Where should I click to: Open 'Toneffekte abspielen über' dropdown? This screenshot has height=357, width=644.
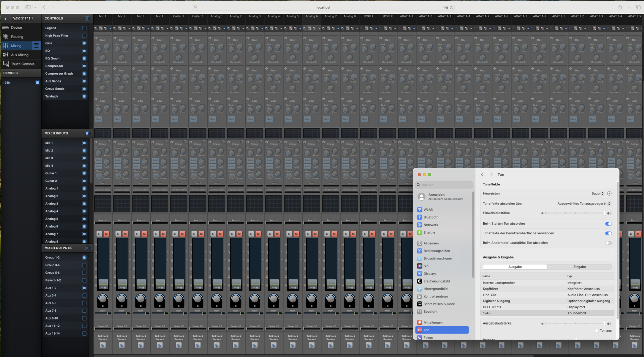(x=584, y=203)
